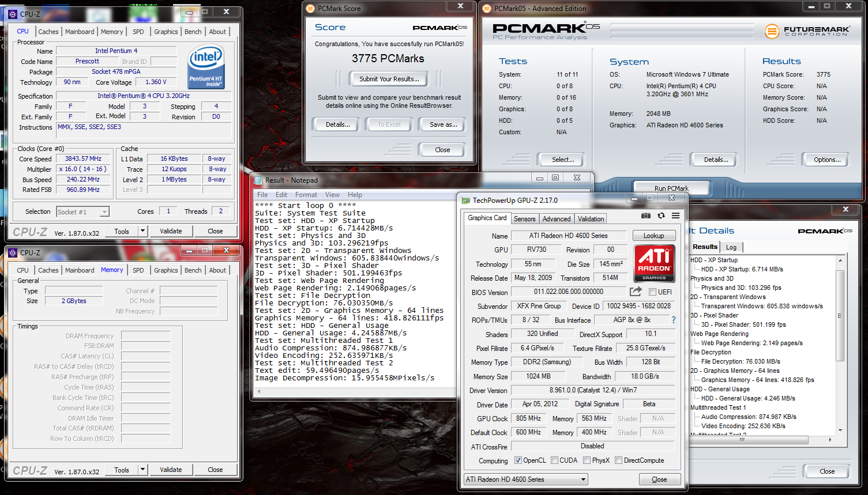Click the Result - Notepad title bar icon
The image size is (868, 495).
point(258,180)
